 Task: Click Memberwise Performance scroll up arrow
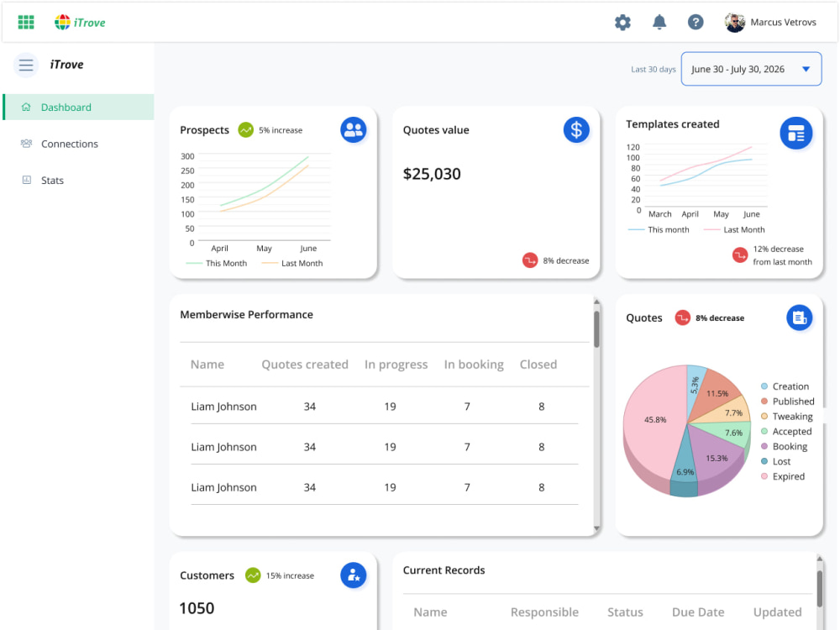[596, 302]
